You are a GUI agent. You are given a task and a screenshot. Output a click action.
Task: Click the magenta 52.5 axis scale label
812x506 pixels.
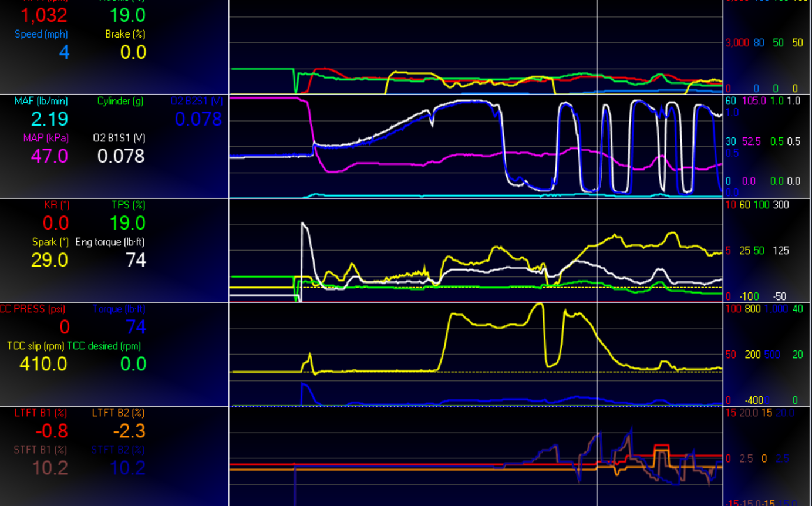click(x=752, y=141)
